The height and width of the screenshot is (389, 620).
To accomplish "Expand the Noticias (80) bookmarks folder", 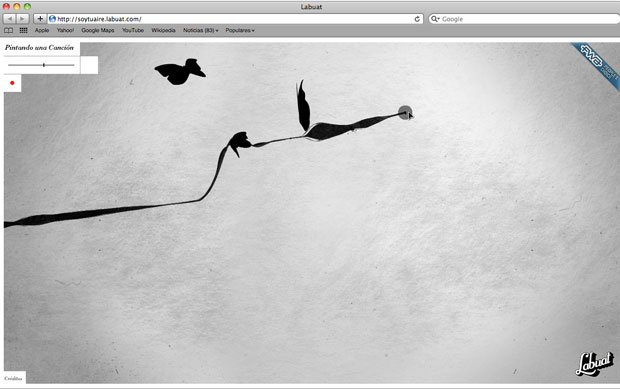I will (x=200, y=30).
